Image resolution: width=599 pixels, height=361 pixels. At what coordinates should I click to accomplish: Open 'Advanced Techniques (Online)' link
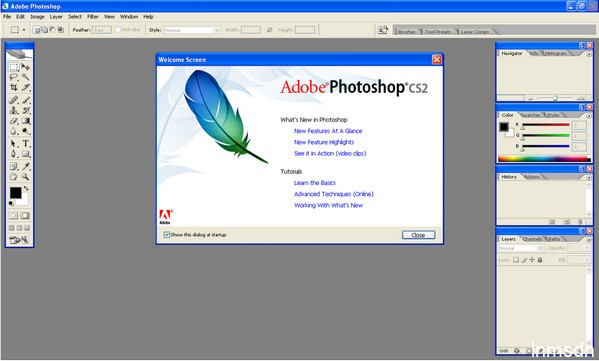(334, 194)
